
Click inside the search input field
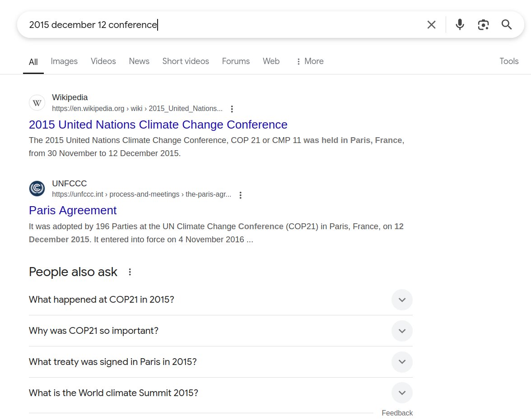coord(181,25)
